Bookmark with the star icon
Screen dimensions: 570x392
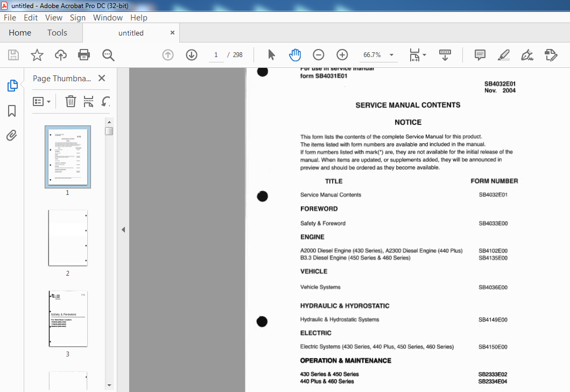pyautogui.click(x=37, y=55)
